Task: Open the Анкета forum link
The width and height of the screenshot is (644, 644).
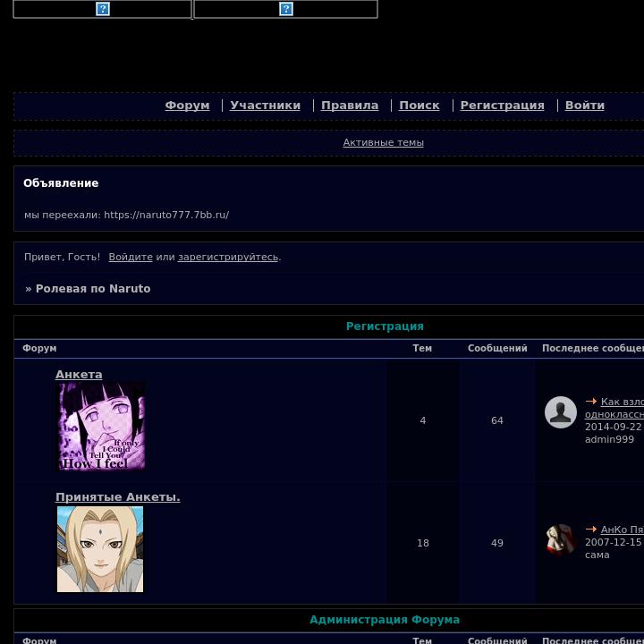Action: pyautogui.click(x=79, y=375)
